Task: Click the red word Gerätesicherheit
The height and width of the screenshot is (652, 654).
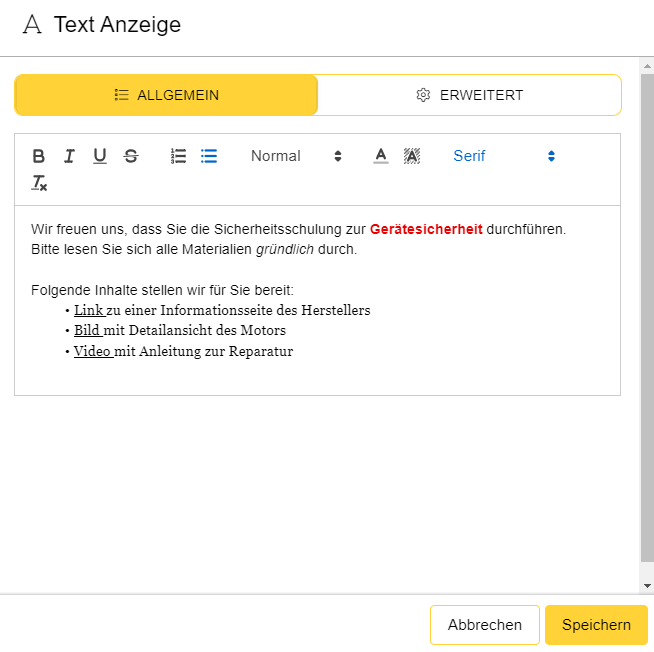Action: pos(426,229)
